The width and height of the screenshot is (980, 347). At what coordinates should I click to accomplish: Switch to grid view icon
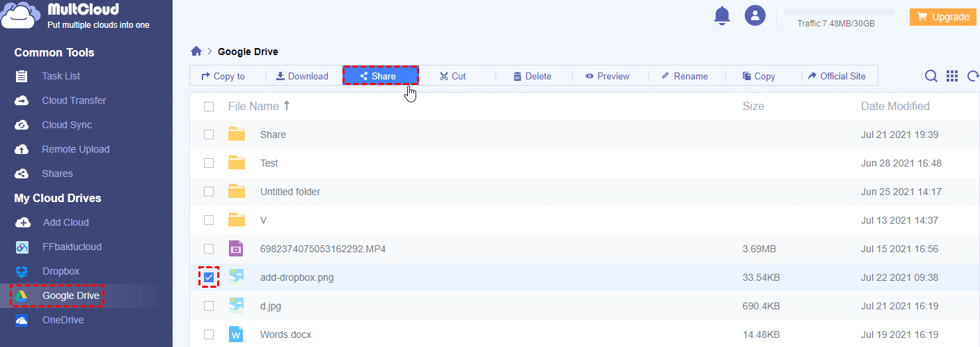click(953, 76)
